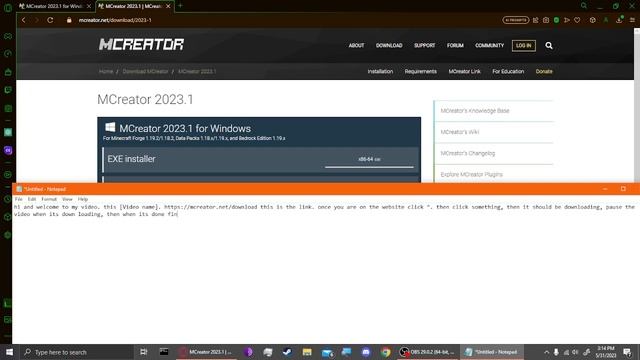The height and width of the screenshot is (360, 640).
Task: Open the purple Discord icon in sidebar
Action: tap(8, 150)
